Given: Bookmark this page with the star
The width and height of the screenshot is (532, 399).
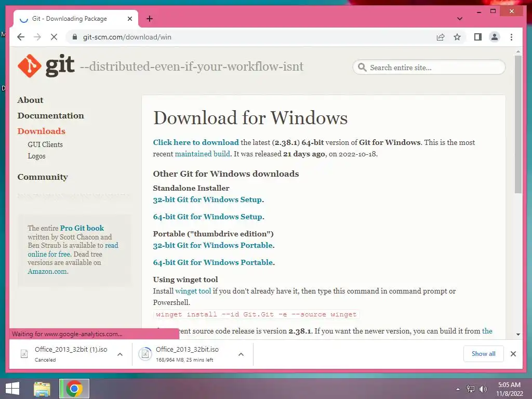Looking at the screenshot, I should (457, 37).
